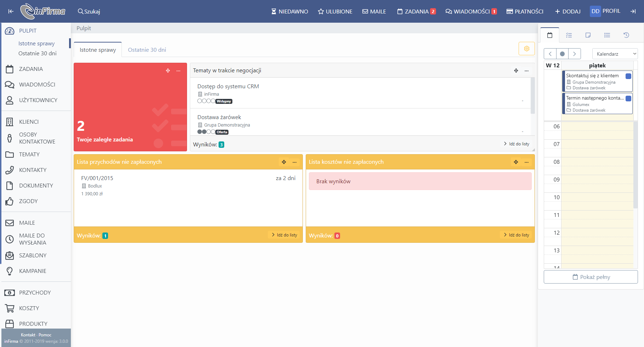Click the DODAJ add button

[568, 11]
